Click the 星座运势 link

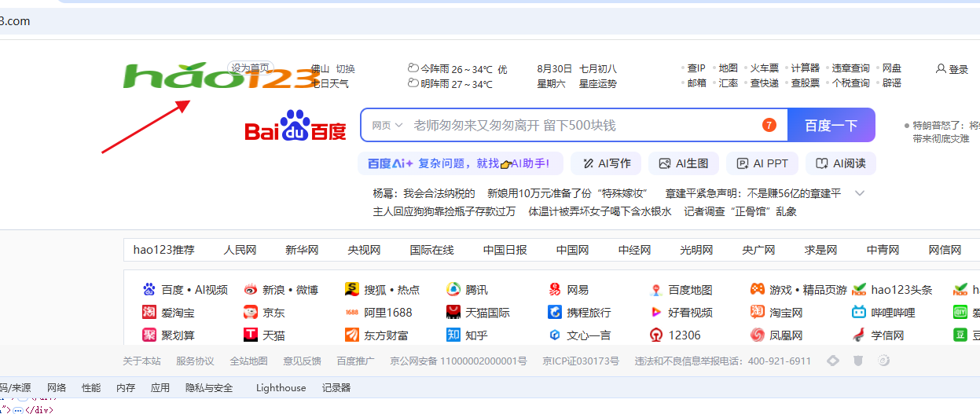(598, 83)
